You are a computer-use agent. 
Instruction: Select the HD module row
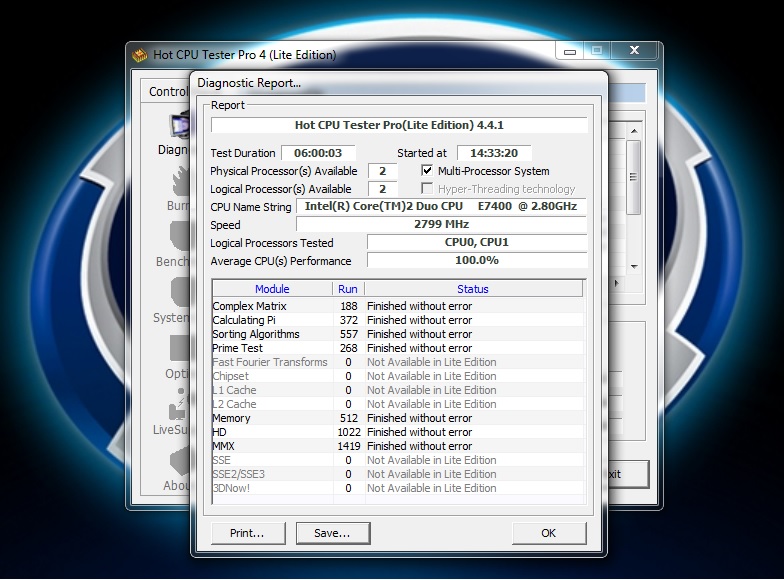pos(398,432)
